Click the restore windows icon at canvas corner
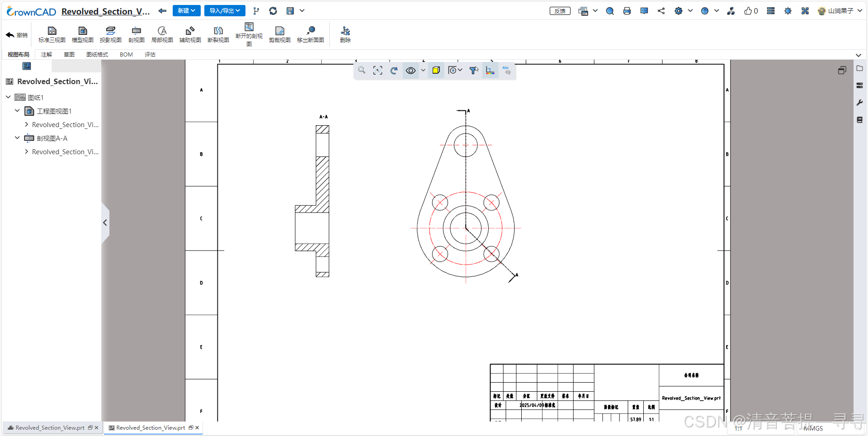The width and height of the screenshot is (868, 436). (x=842, y=70)
